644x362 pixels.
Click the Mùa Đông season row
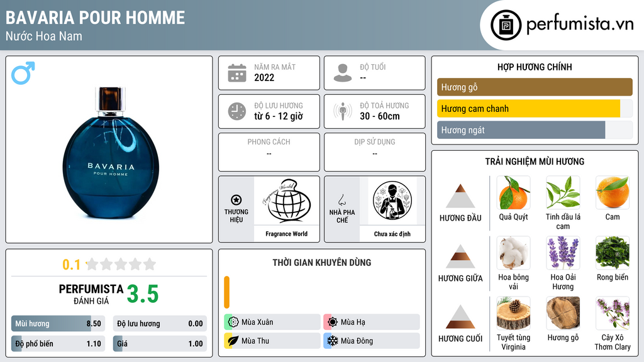tap(372, 341)
